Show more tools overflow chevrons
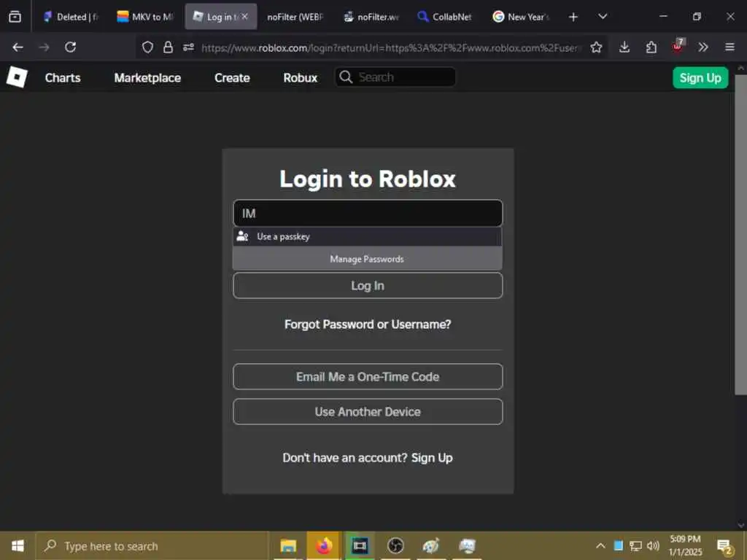 click(x=703, y=47)
